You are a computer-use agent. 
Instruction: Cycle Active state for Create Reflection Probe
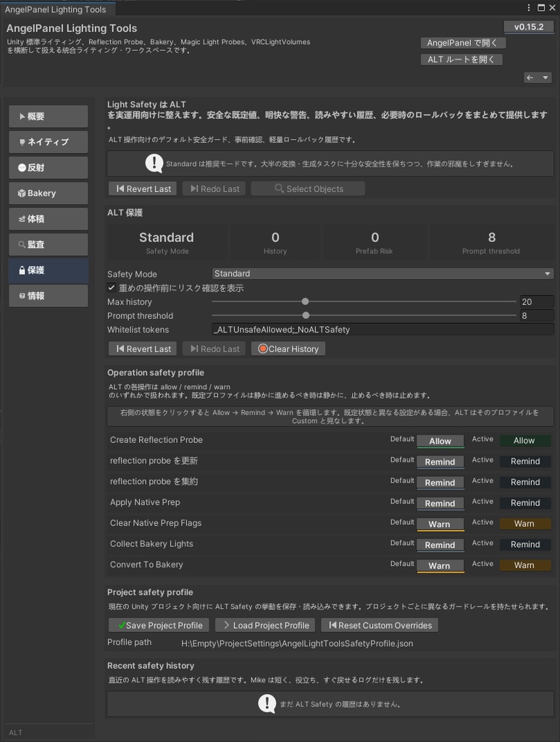click(x=525, y=441)
